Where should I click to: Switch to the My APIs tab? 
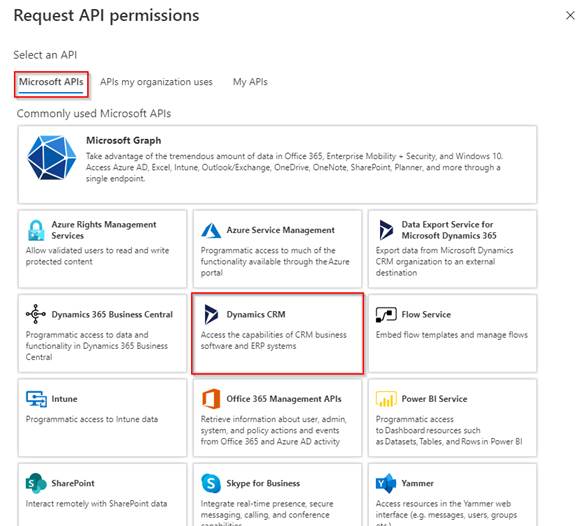click(250, 82)
